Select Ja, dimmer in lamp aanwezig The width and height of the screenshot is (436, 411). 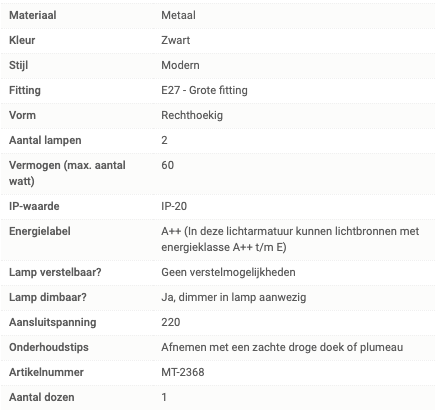point(234,297)
